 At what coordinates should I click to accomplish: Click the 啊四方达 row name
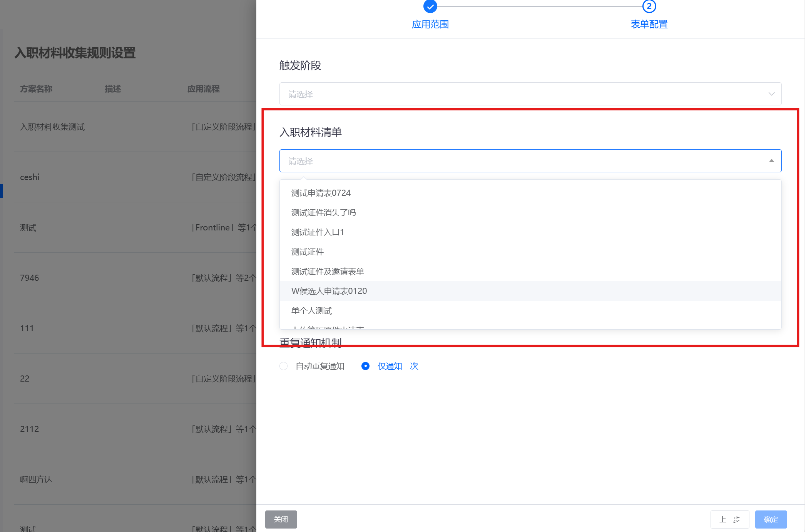[x=36, y=480]
